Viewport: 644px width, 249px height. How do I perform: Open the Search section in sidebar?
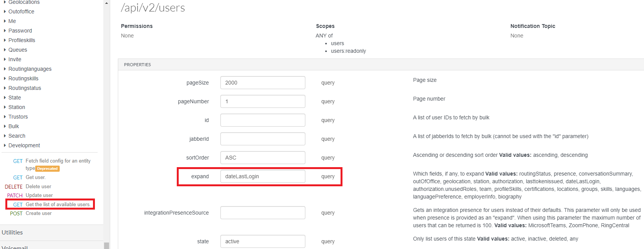[17, 136]
